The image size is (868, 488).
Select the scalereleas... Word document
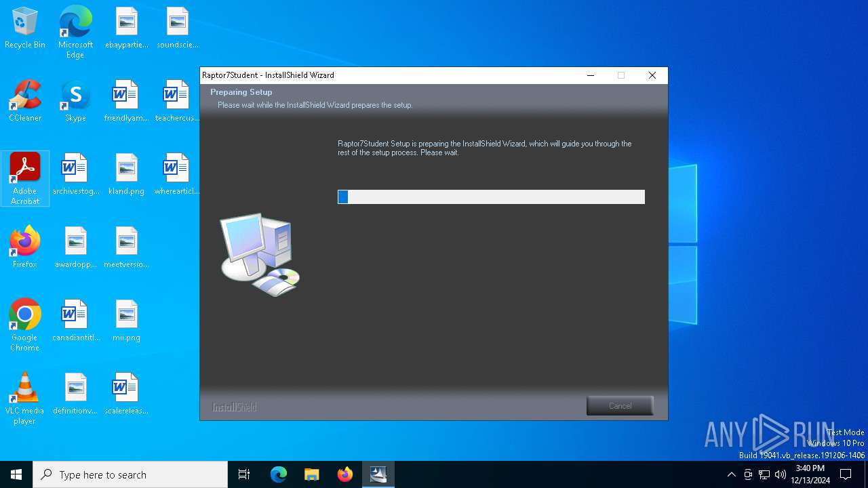tap(126, 394)
